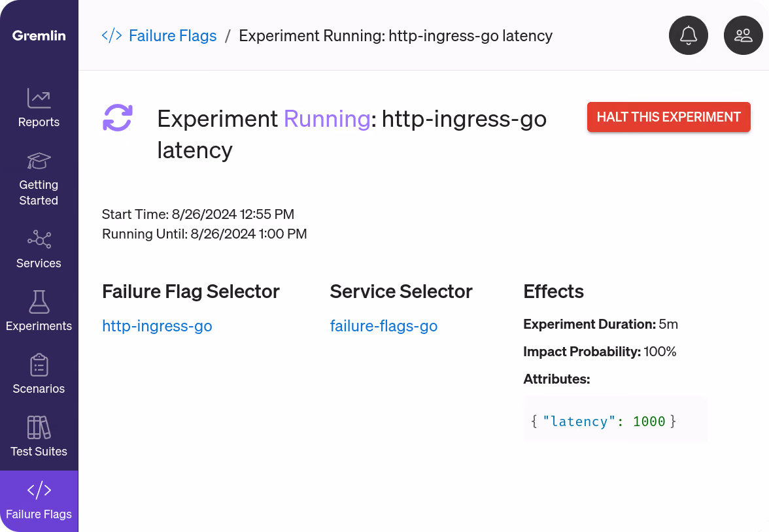
Task: Click the code brackets icon in breadcrumb
Action: [x=112, y=35]
